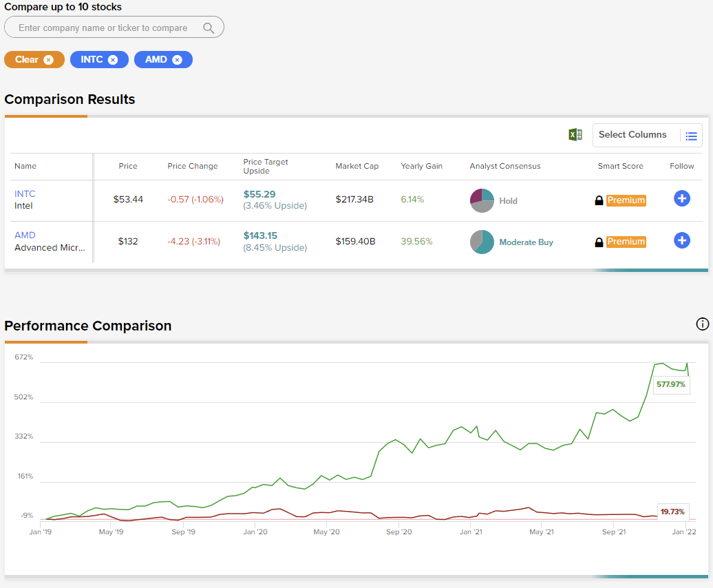Click the Advanced Micr... company name

(50, 247)
